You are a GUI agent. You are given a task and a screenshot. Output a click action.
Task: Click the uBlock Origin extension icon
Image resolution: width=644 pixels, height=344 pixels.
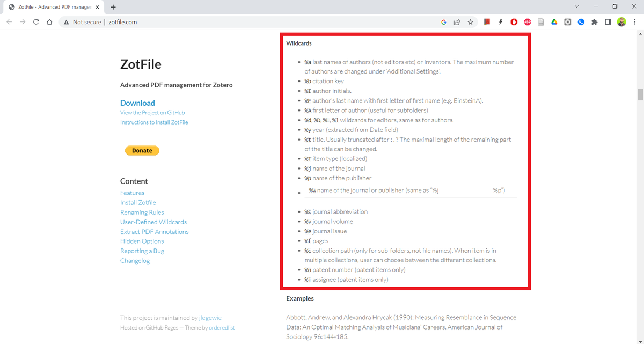coord(514,22)
